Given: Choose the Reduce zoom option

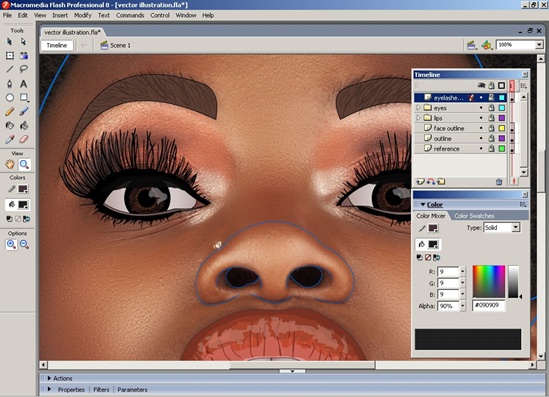Looking at the screenshot, I should [24, 244].
